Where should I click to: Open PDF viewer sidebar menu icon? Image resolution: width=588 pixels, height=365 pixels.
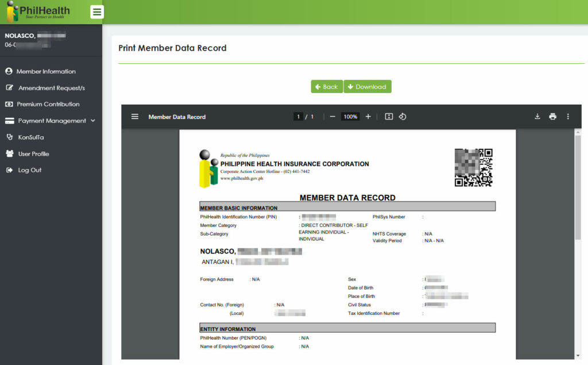pos(135,117)
